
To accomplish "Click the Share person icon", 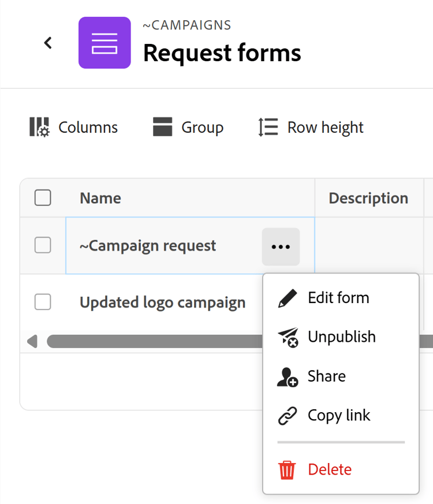I will point(286,376).
